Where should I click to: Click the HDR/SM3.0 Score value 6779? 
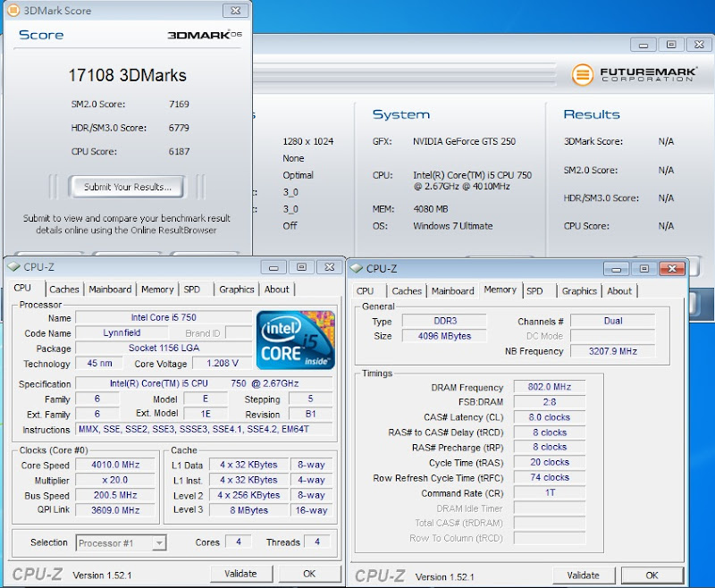pos(179,128)
